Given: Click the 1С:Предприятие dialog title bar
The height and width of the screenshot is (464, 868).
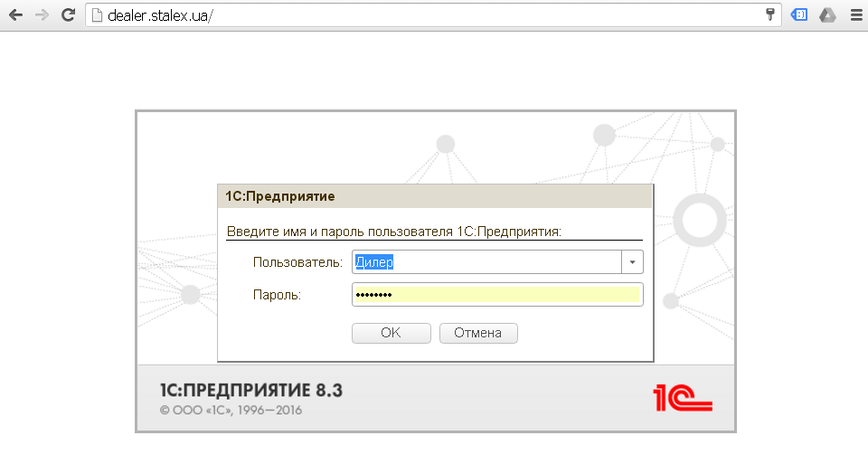Looking at the screenshot, I should click(x=434, y=196).
